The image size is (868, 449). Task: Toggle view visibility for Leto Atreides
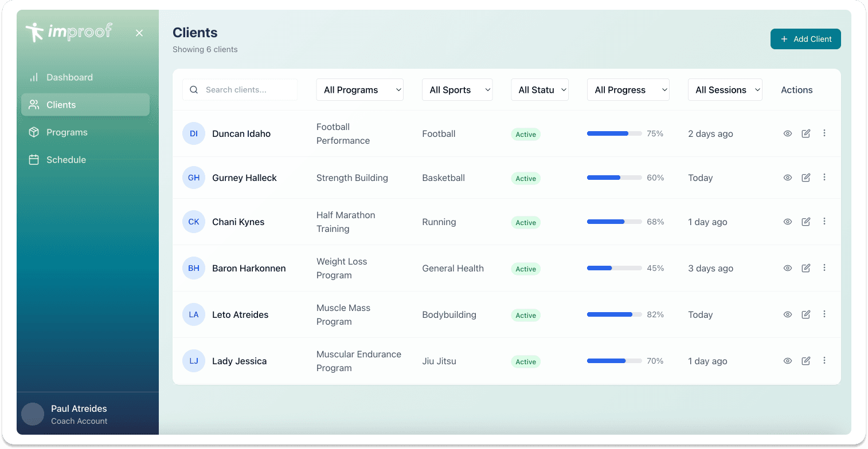coord(787,314)
